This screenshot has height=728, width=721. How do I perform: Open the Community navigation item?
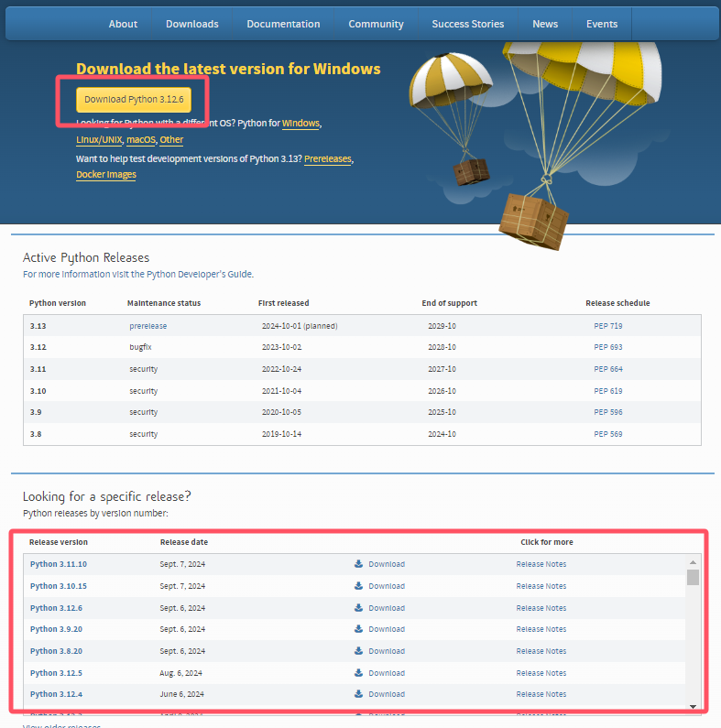376,24
